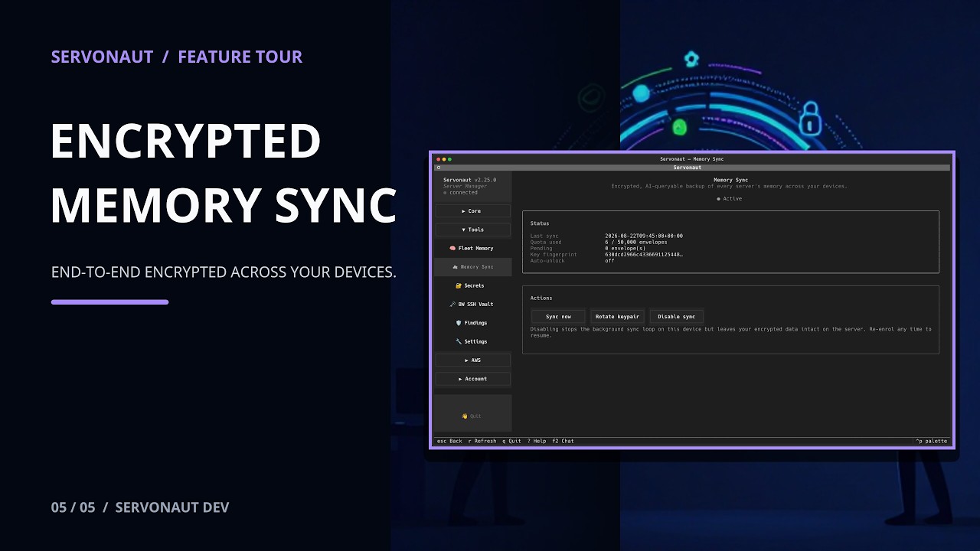Click the "Memory Sync" page heading

click(x=730, y=180)
